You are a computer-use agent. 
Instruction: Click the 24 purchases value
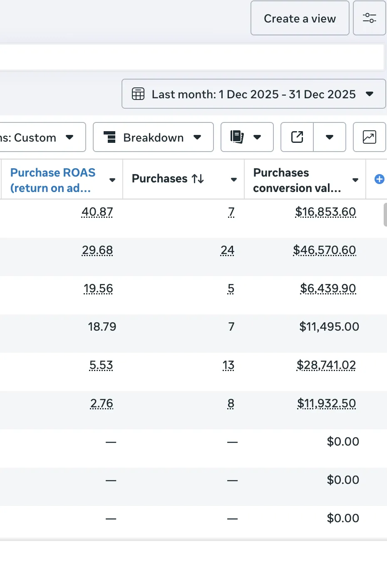(x=227, y=250)
